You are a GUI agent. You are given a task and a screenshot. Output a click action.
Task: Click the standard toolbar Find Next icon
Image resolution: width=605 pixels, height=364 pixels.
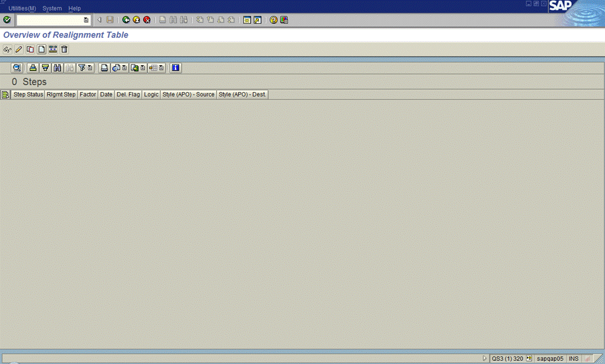(184, 19)
